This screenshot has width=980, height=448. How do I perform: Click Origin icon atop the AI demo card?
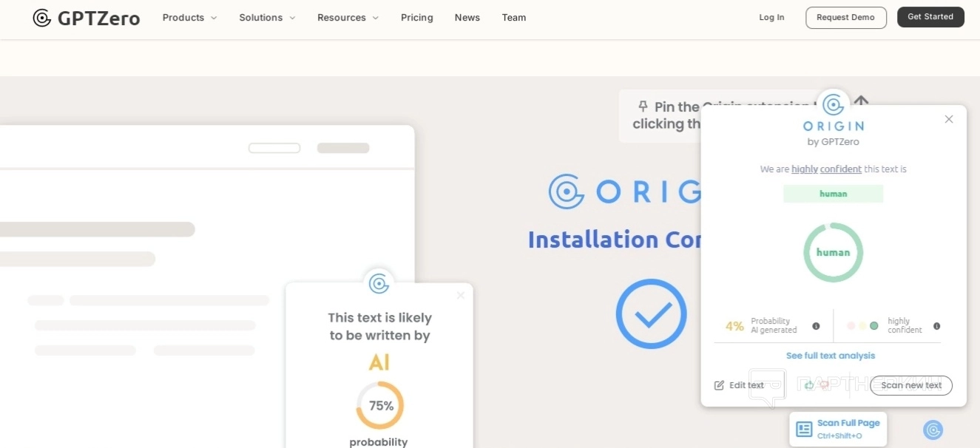coord(379,283)
